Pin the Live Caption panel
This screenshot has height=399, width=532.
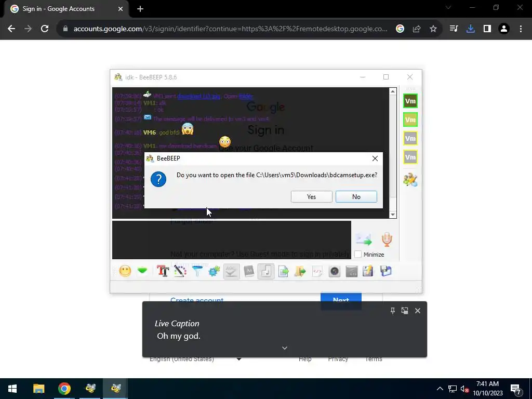click(393, 311)
